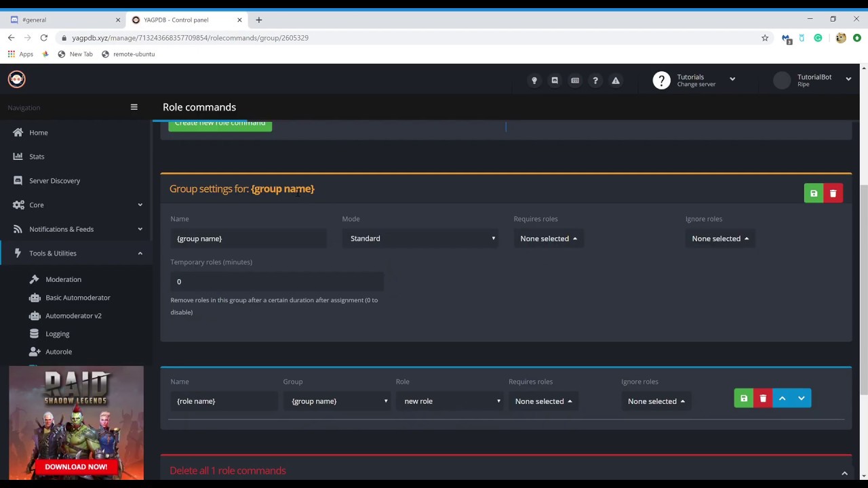Open a new browser tab with plus
The height and width of the screenshot is (488, 868).
[x=259, y=20]
